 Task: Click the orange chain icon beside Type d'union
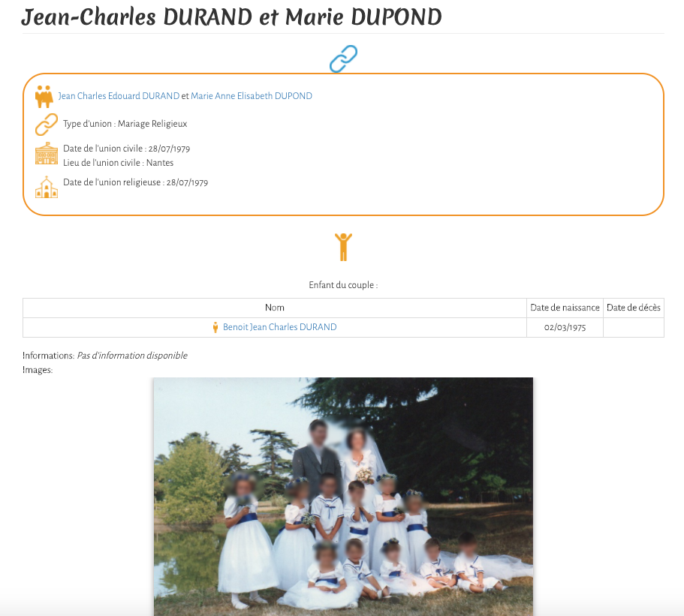click(x=47, y=124)
